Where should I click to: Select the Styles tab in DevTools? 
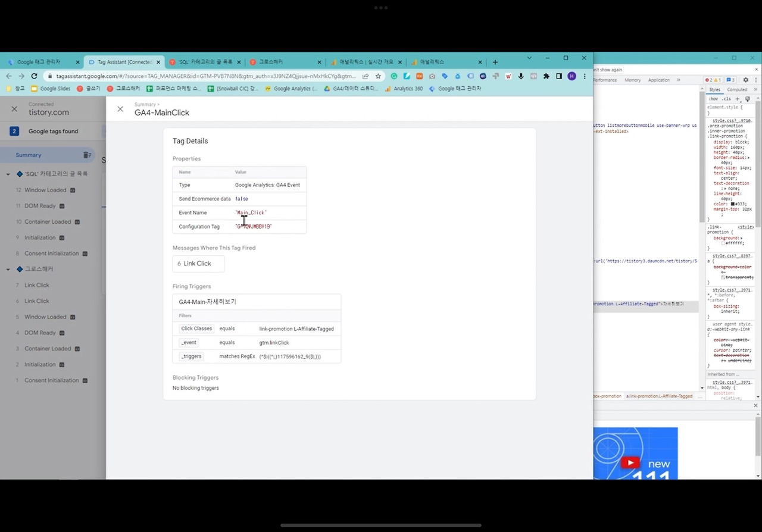click(x=714, y=90)
